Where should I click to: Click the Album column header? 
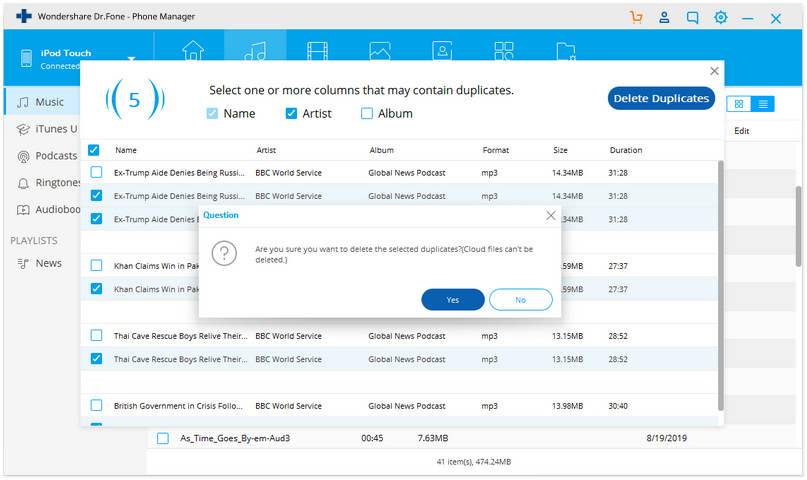pos(381,150)
